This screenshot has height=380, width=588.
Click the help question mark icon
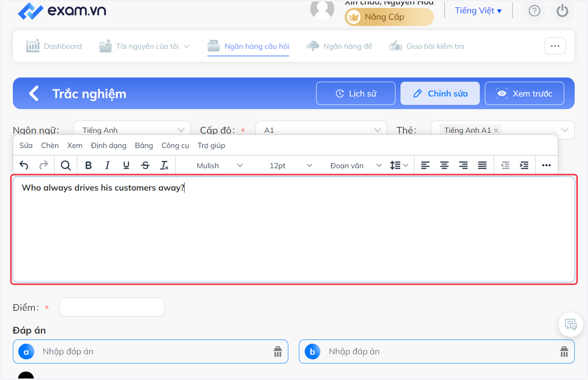click(x=535, y=11)
